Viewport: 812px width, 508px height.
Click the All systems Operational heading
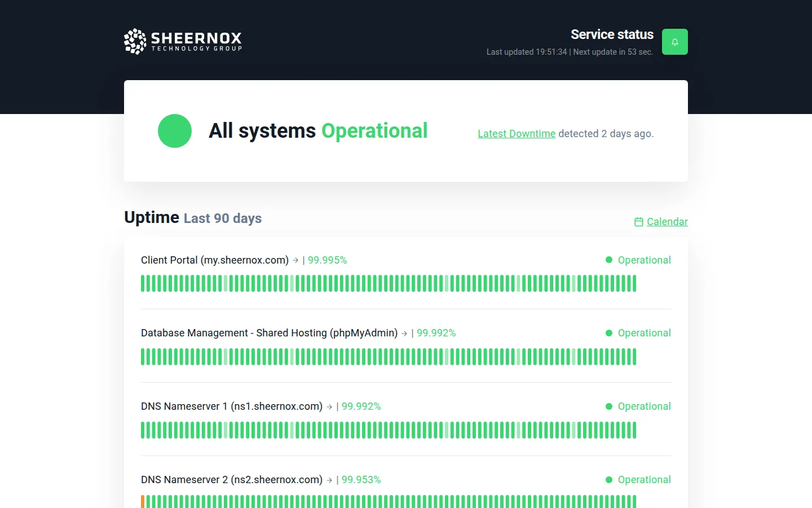coord(318,131)
